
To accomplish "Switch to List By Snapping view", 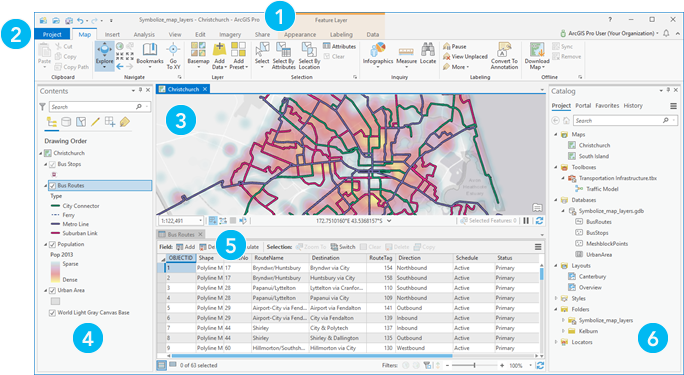I will (x=110, y=122).
